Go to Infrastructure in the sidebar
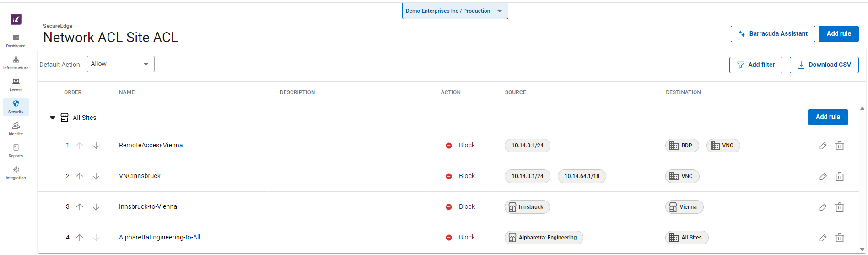The image size is (868, 255). [x=16, y=63]
